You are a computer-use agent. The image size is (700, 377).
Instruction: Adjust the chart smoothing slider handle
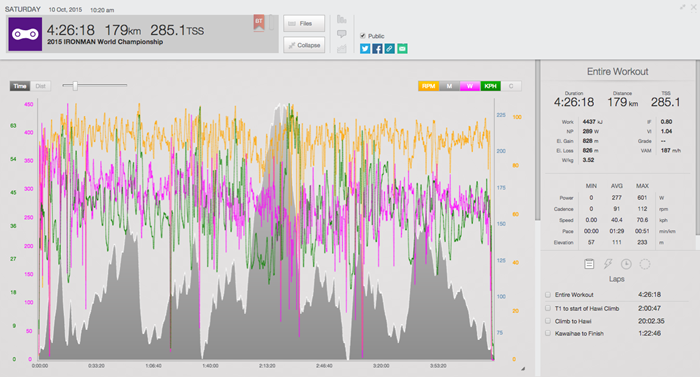tap(75, 85)
